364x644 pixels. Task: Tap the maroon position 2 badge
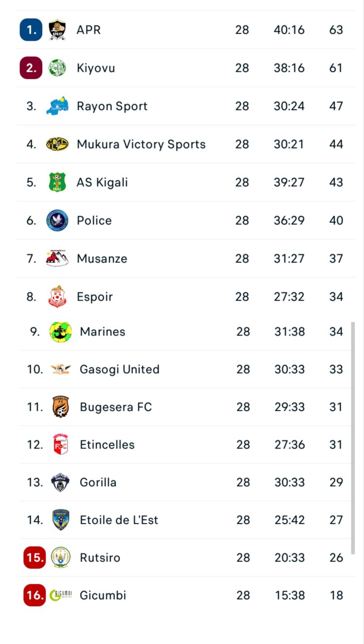pos(31,68)
